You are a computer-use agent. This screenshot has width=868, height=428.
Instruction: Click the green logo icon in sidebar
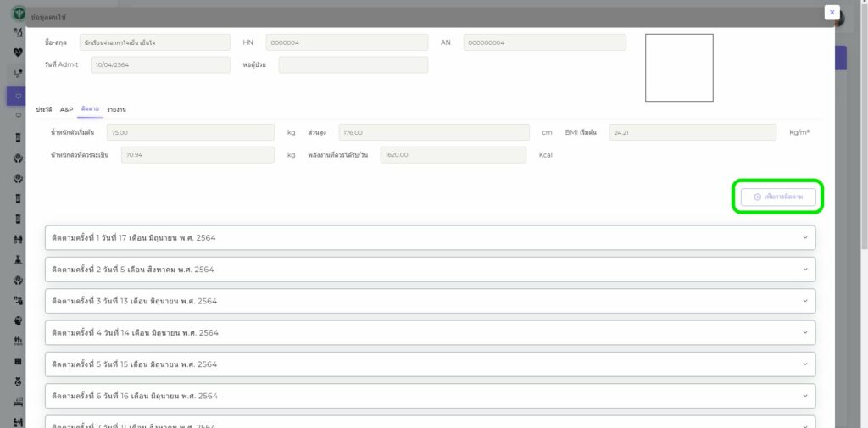[x=18, y=14]
